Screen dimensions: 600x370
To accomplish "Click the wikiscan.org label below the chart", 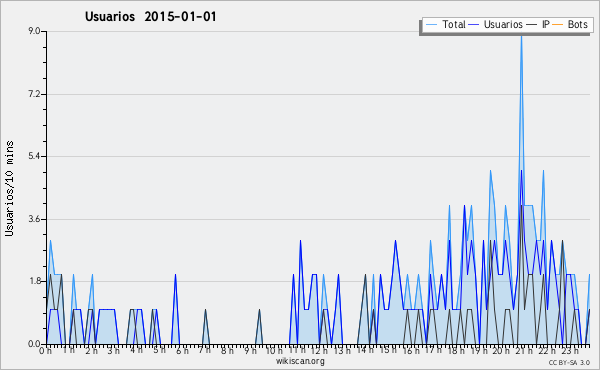I will [x=300, y=361].
